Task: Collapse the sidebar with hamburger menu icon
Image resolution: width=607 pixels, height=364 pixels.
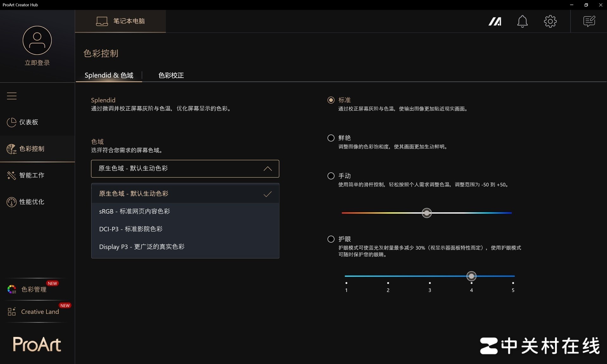Action: pyautogui.click(x=12, y=96)
